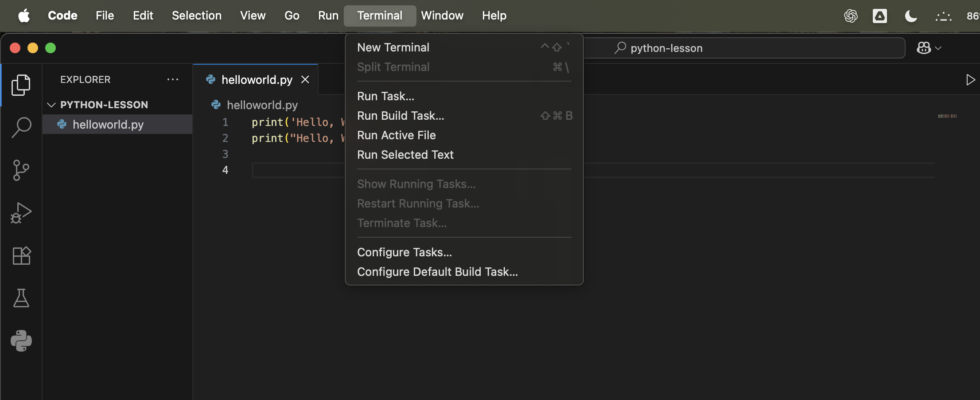Close the helloworld.py editor tab
Viewport: 980px width, 400px height.
tap(305, 79)
